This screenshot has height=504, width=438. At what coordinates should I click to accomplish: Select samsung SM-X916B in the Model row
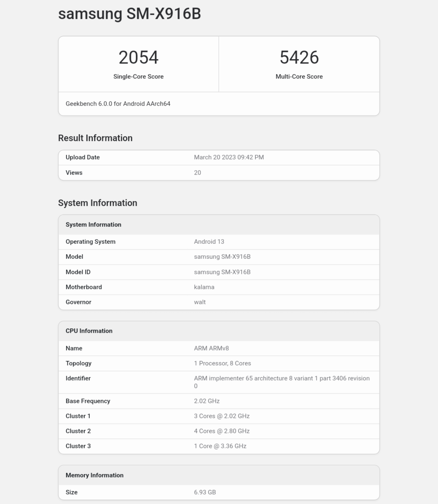point(222,257)
